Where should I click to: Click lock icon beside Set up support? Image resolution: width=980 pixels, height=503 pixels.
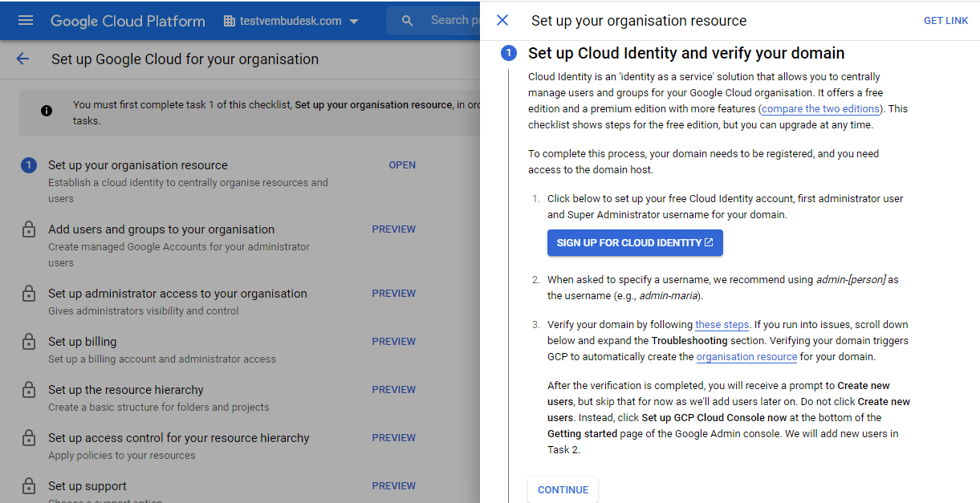pyautogui.click(x=29, y=487)
